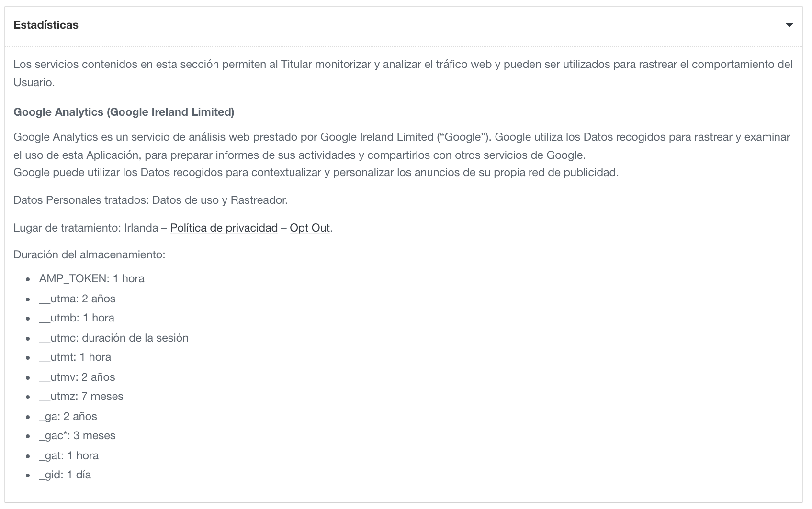
Task: Click the __utmb: 1 hora entry
Action: point(77,318)
